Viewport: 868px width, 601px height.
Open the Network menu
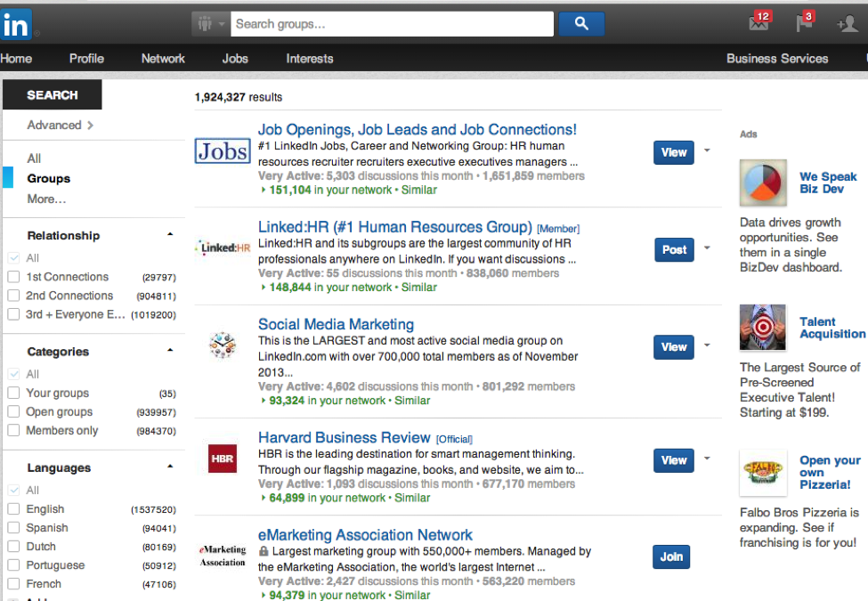coord(163,59)
